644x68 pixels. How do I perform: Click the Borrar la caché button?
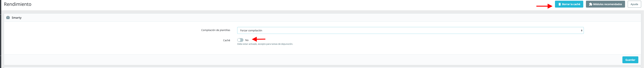pyautogui.click(x=569, y=4)
